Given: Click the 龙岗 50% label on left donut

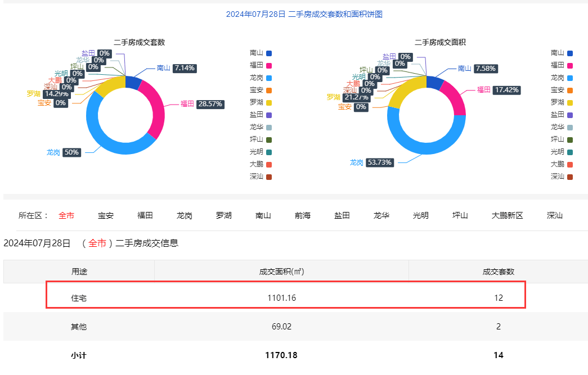Looking at the screenshot, I should click(x=64, y=152).
